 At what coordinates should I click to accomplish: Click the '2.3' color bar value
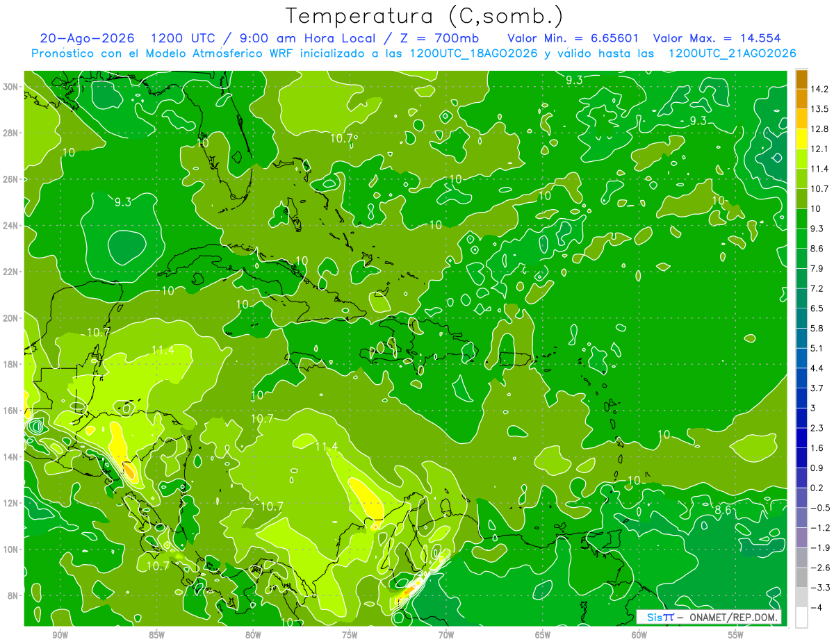pos(817,428)
